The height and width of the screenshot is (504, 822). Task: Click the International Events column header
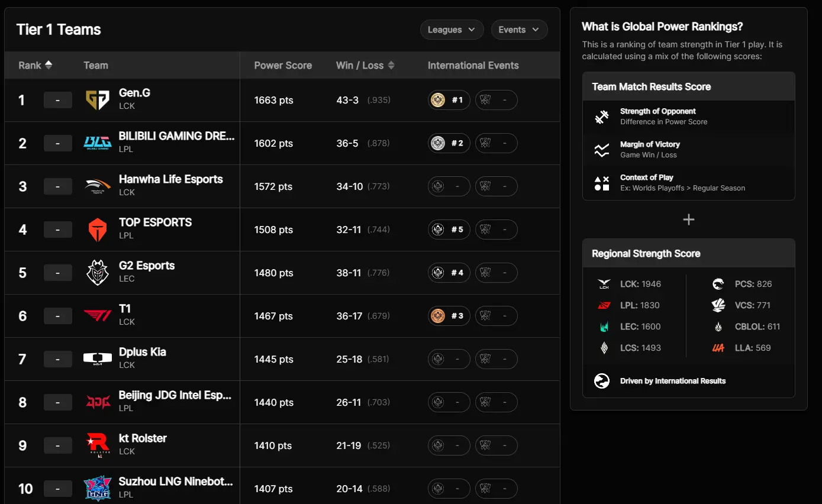(x=473, y=65)
